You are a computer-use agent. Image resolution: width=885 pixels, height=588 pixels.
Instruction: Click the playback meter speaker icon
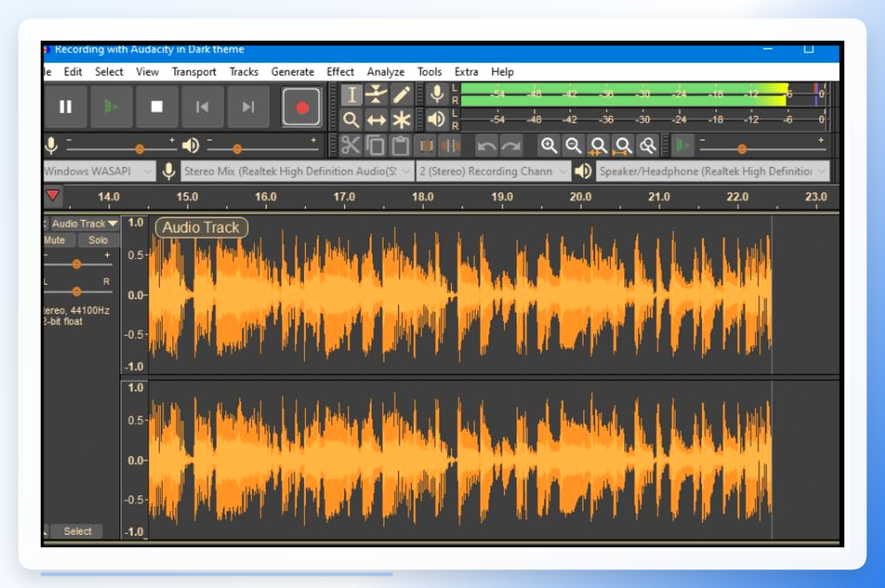437,119
